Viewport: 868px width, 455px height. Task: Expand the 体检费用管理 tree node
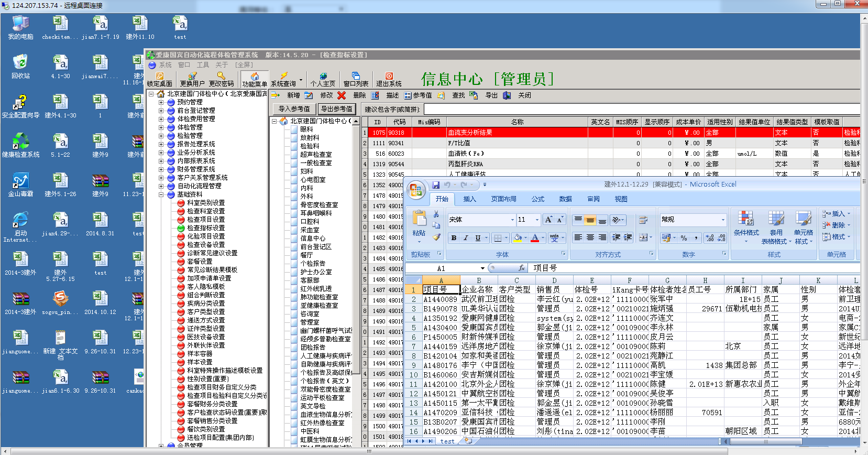[x=161, y=119]
